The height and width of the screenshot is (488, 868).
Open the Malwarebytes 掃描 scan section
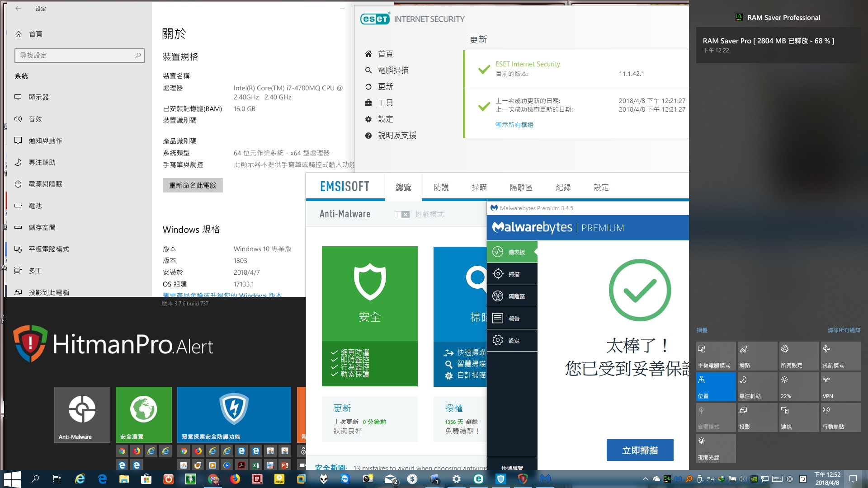(x=512, y=274)
